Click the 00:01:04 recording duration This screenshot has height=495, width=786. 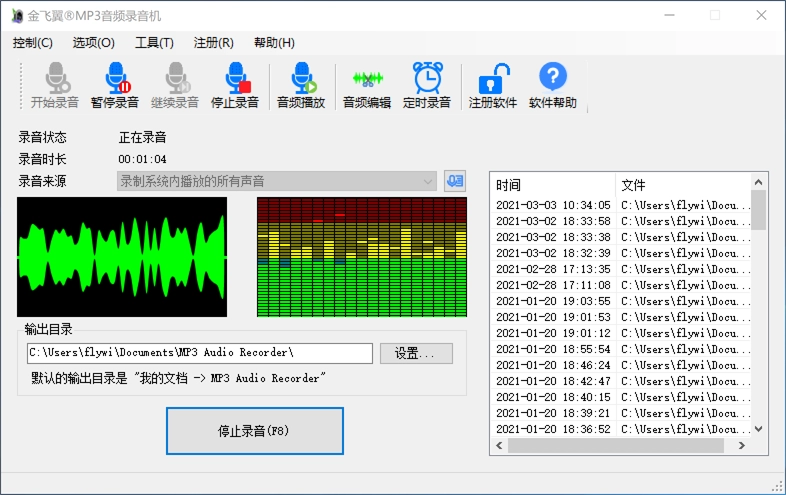tap(142, 159)
